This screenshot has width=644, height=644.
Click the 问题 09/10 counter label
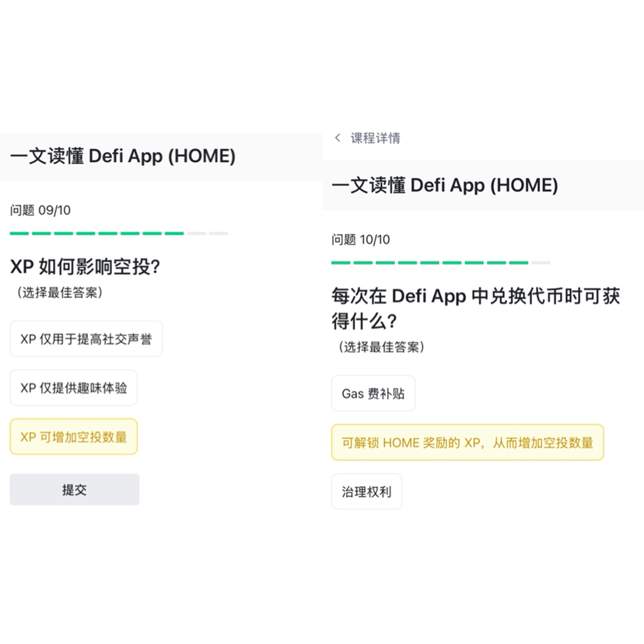click(x=40, y=210)
